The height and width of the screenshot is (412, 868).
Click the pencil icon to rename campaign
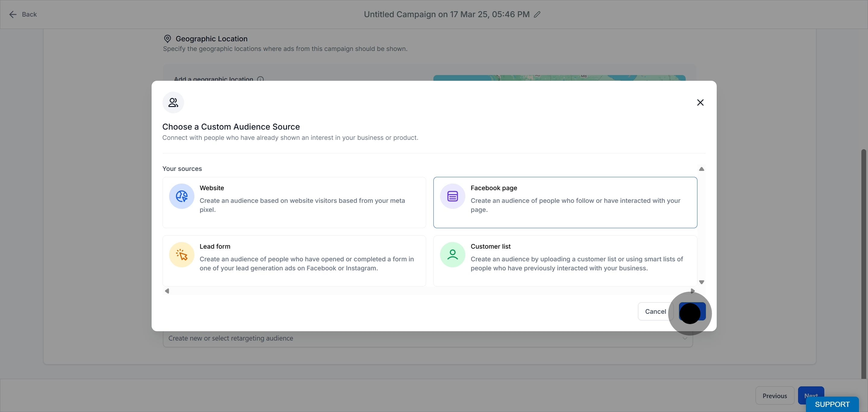537,14
